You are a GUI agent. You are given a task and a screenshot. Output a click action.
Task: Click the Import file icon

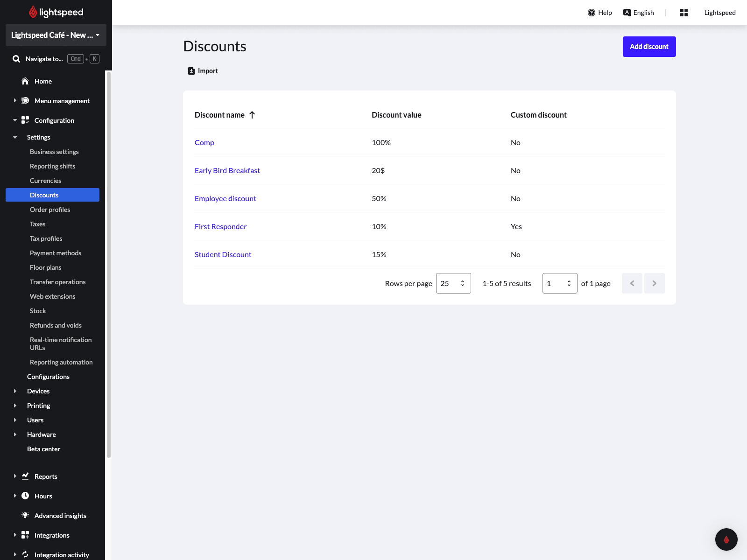(x=191, y=71)
